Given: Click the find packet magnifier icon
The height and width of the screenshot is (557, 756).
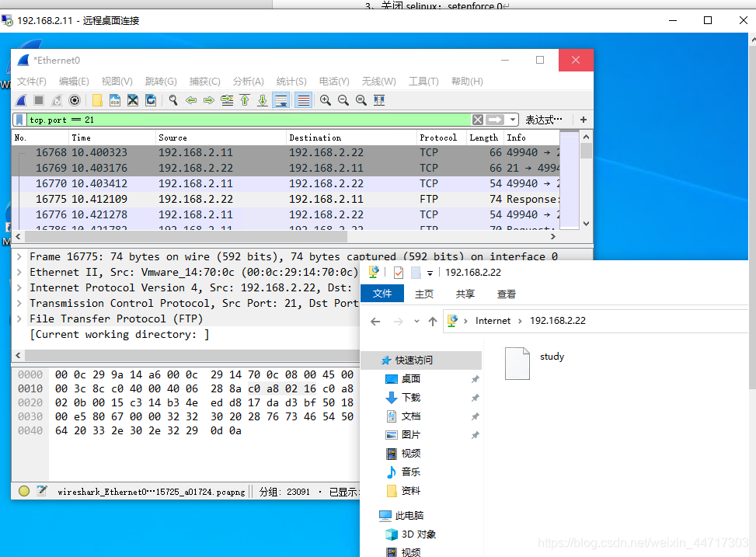Looking at the screenshot, I should (173, 100).
